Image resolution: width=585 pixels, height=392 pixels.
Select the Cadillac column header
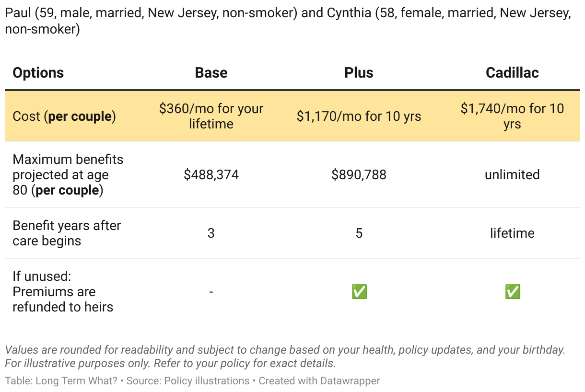[x=512, y=73]
